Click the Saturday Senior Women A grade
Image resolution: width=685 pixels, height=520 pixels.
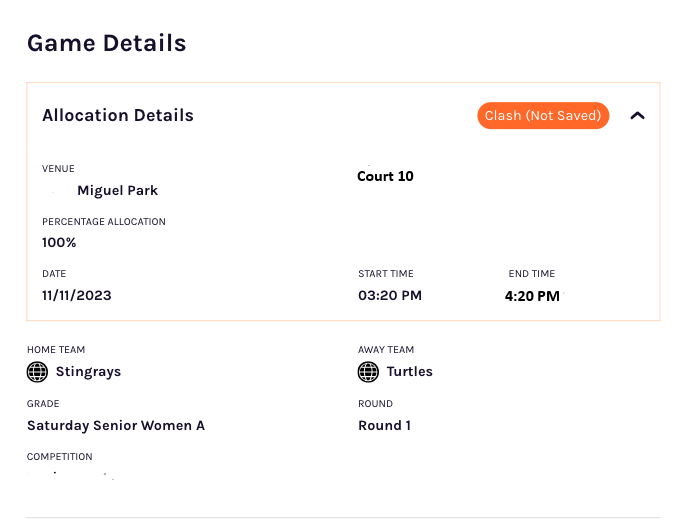pos(116,426)
